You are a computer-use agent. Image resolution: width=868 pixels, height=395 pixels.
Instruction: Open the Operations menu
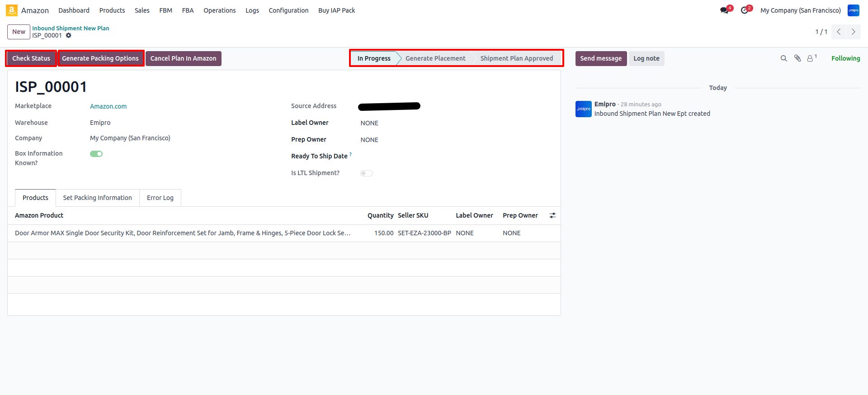[219, 10]
